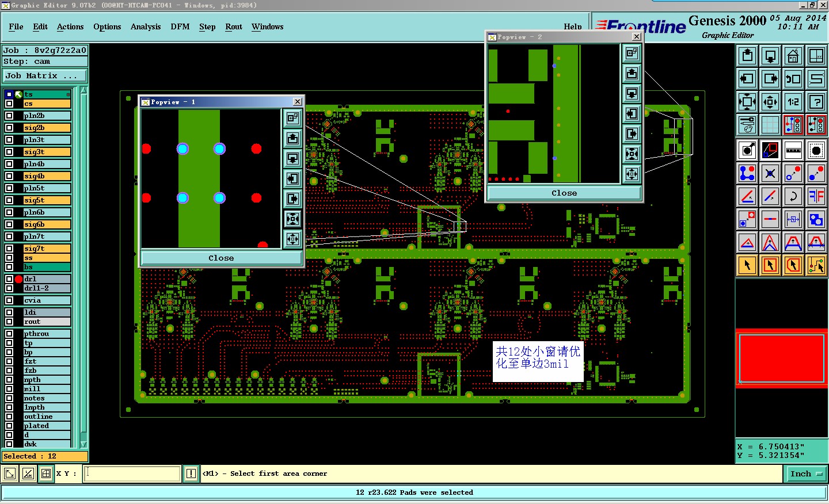Viewport: 829px width, 504px height.
Task: Toggle checkbox for layer outline
Action: [9, 417]
